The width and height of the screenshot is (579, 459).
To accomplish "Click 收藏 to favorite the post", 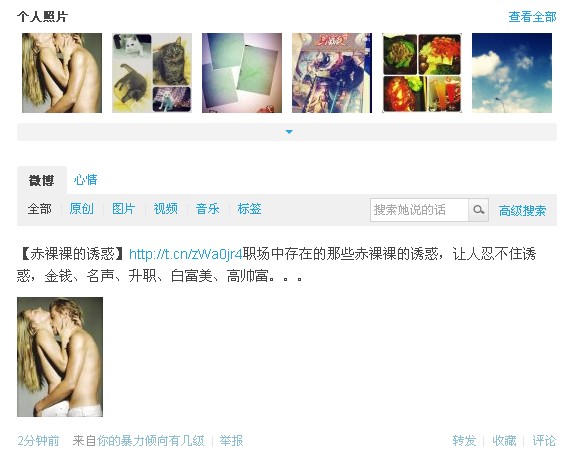I will pyautogui.click(x=504, y=441).
